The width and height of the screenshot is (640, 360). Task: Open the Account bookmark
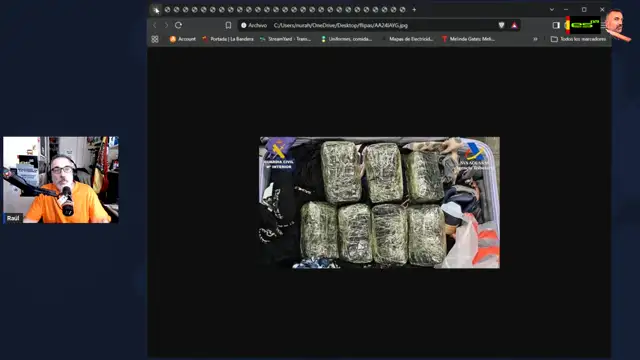[182, 39]
